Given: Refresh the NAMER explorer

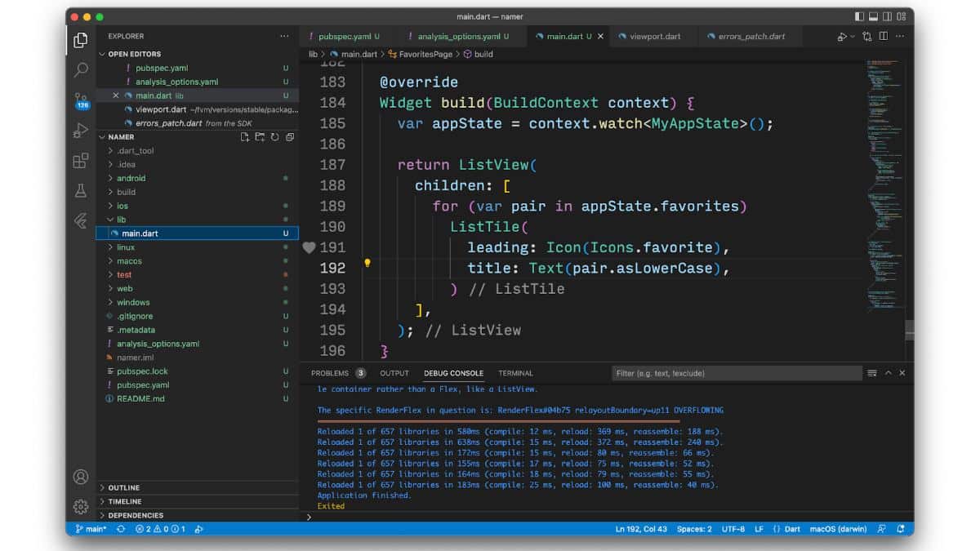Looking at the screenshot, I should click(274, 137).
